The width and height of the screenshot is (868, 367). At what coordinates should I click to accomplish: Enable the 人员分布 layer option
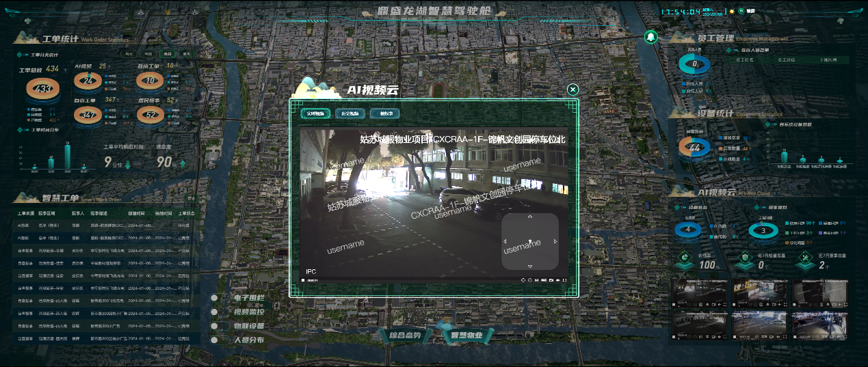(x=215, y=340)
